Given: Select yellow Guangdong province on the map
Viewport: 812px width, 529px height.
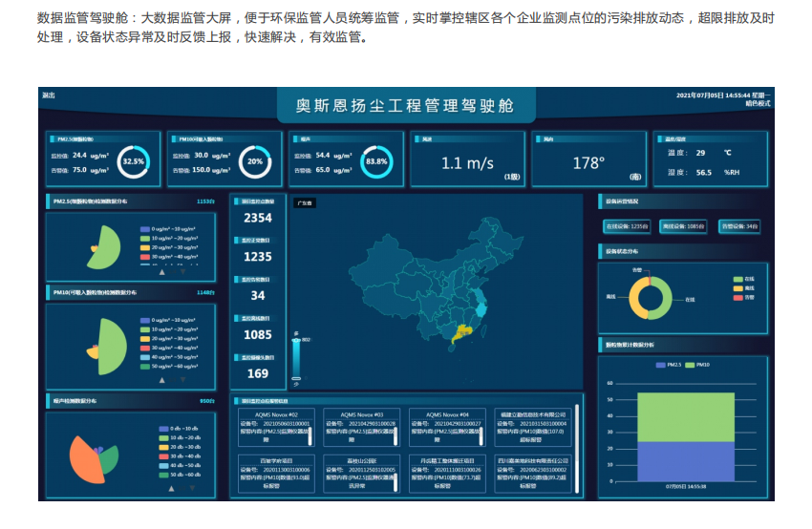Looking at the screenshot, I should [x=462, y=333].
